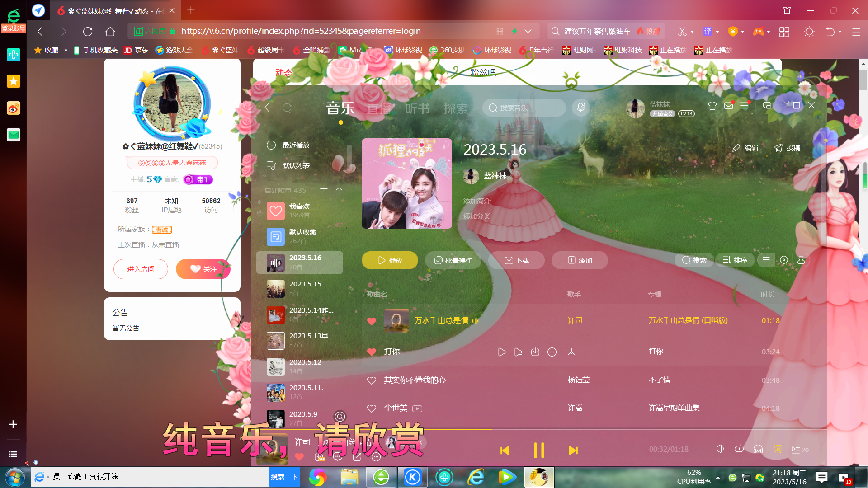Open the more options ellipsis in player bar
868x488 pixels.
click(x=376, y=457)
